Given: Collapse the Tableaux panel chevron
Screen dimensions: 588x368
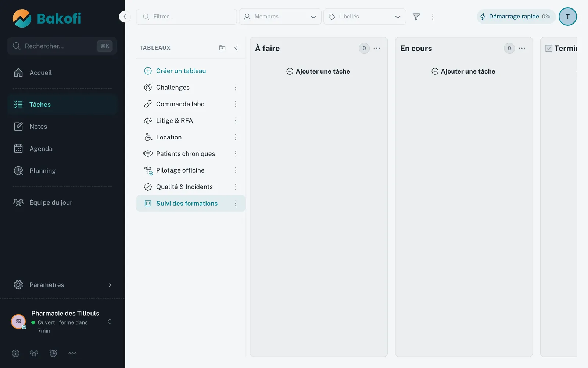Looking at the screenshot, I should [x=236, y=48].
